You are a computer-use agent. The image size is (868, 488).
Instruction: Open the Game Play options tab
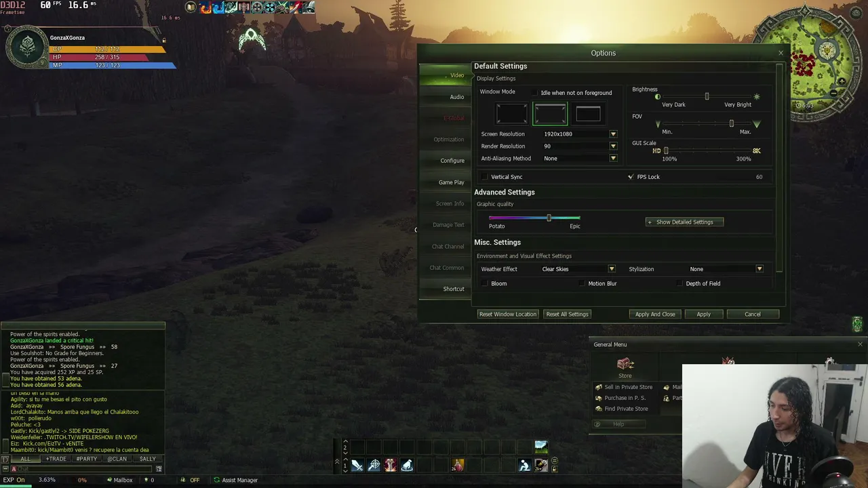[x=446, y=182]
